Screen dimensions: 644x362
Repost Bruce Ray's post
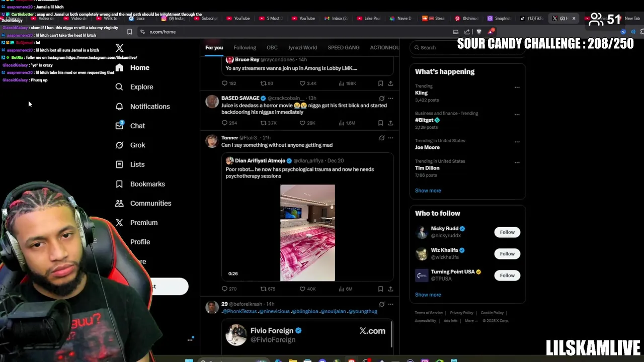(267, 83)
